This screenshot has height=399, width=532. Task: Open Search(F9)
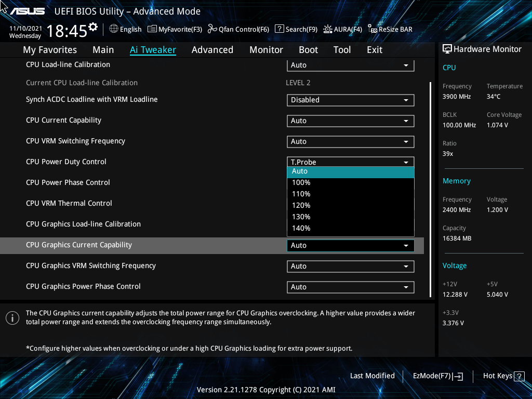[296, 29]
